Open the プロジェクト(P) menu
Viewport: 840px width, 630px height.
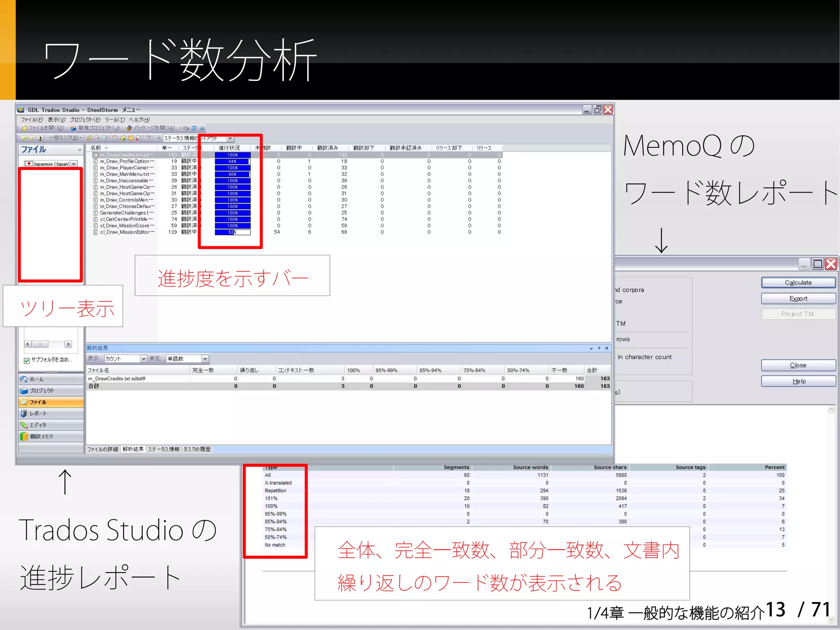click(85, 119)
